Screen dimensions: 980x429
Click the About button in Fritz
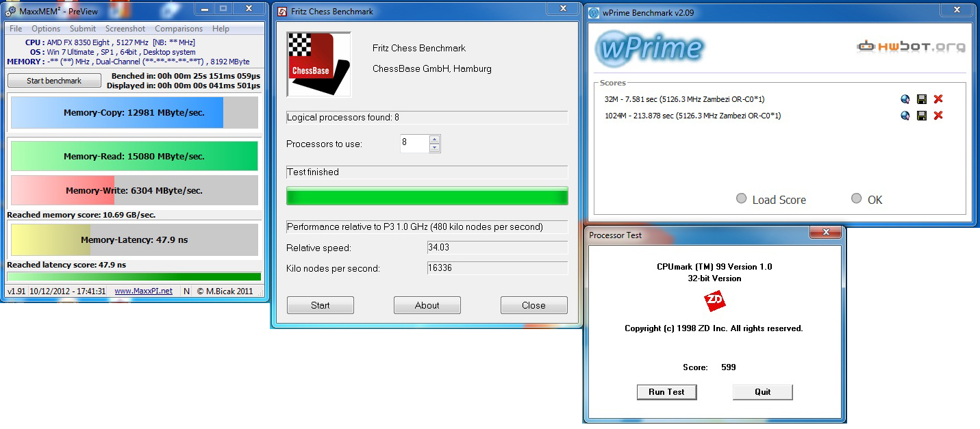click(x=427, y=305)
